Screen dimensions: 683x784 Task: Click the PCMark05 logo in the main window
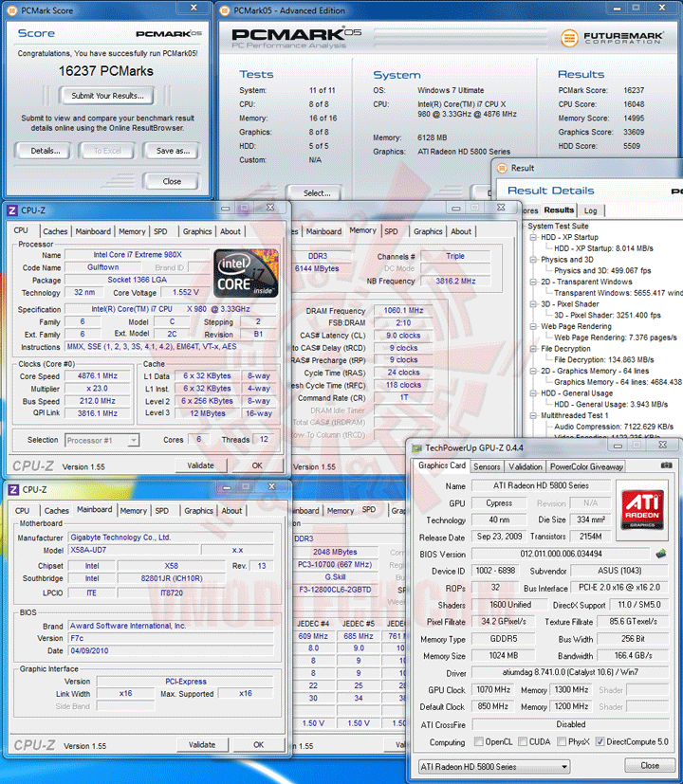pyautogui.click(x=296, y=38)
